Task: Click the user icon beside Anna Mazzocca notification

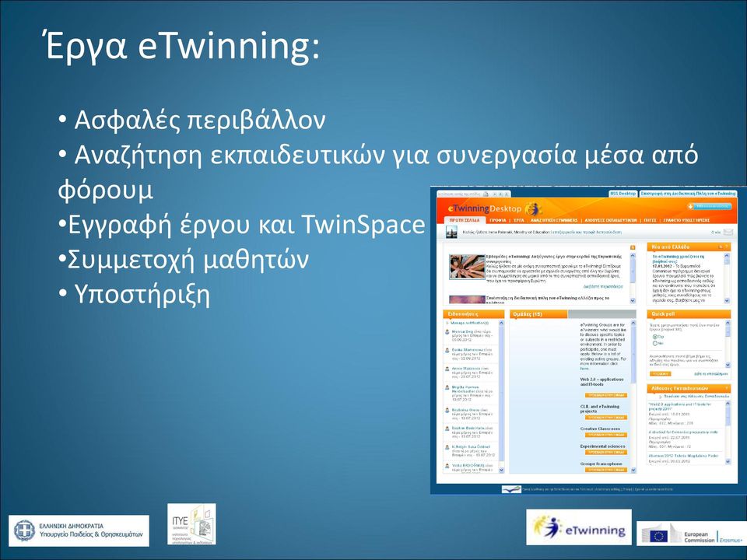Action: click(447, 369)
